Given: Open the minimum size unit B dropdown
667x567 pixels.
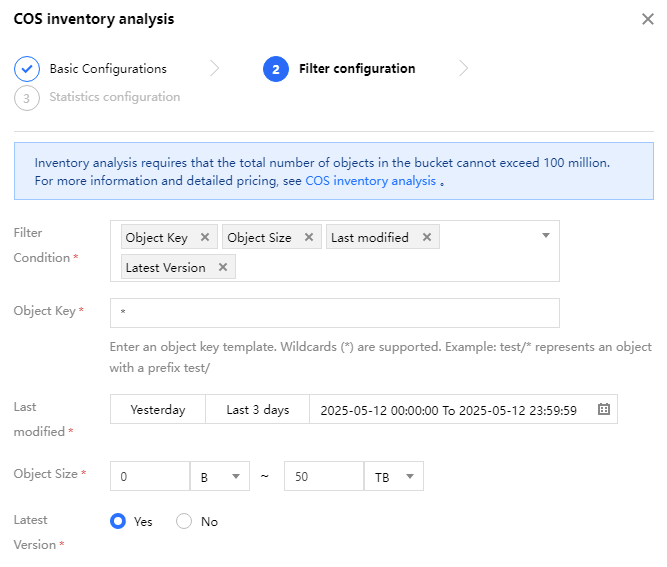Looking at the screenshot, I should [x=220, y=477].
